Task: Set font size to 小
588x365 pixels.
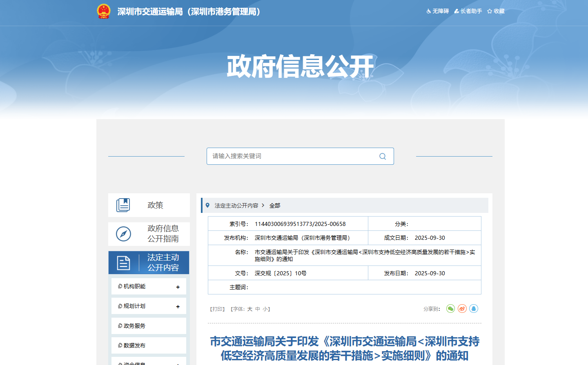Action: coord(265,309)
